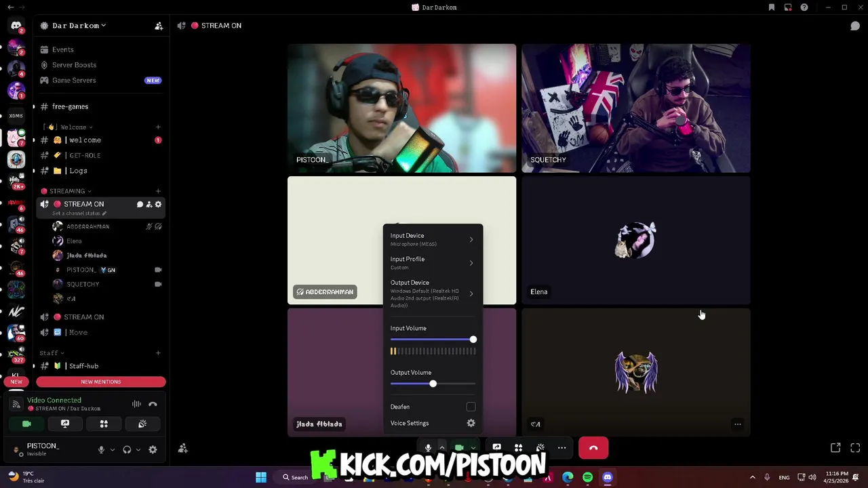
Task: Adjust the Input Volume slider
Action: [433, 340]
